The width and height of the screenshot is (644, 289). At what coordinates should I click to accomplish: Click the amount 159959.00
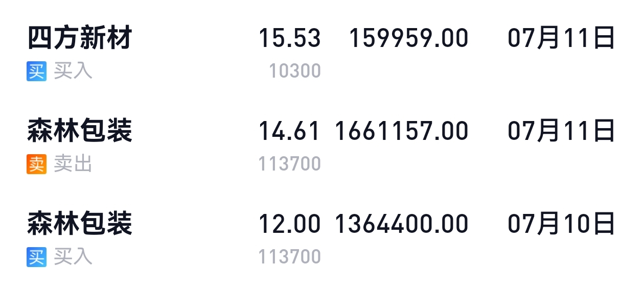(x=408, y=39)
